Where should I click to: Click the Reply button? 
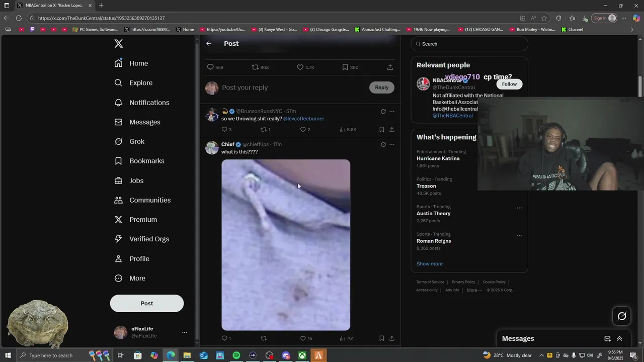[382, 87]
